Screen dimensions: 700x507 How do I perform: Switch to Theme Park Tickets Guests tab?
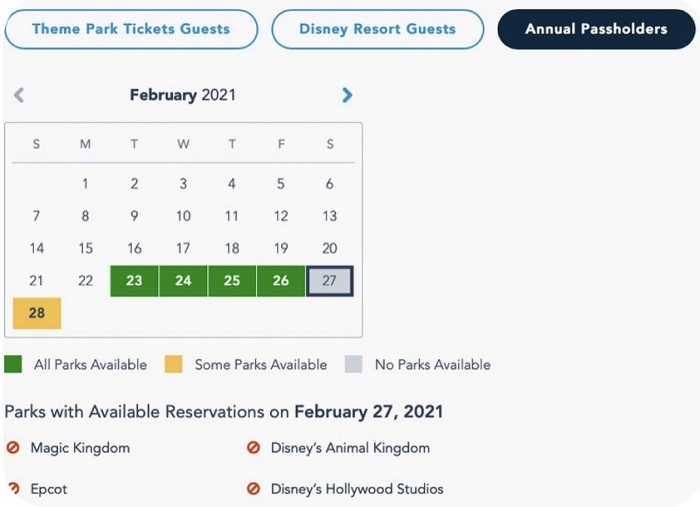pyautogui.click(x=131, y=29)
